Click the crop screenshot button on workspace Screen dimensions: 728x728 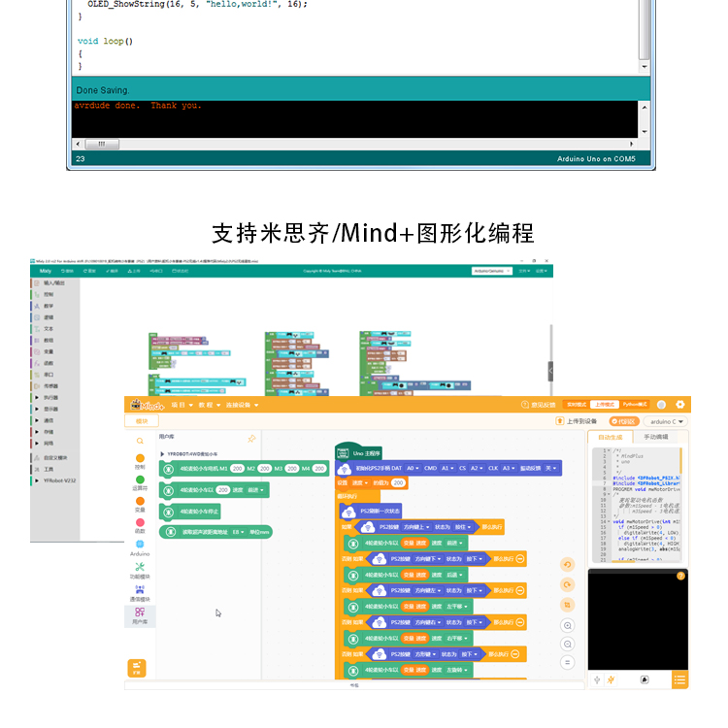568,605
